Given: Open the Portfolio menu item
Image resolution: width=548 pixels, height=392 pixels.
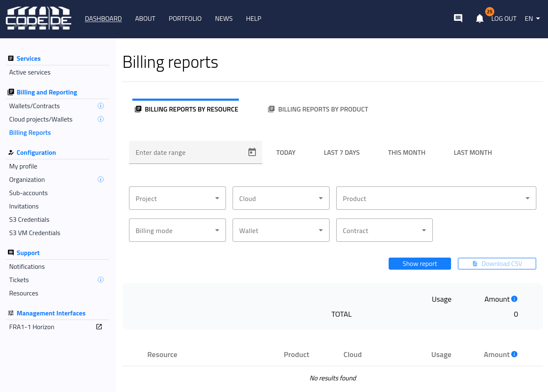Looking at the screenshot, I should click(x=185, y=19).
